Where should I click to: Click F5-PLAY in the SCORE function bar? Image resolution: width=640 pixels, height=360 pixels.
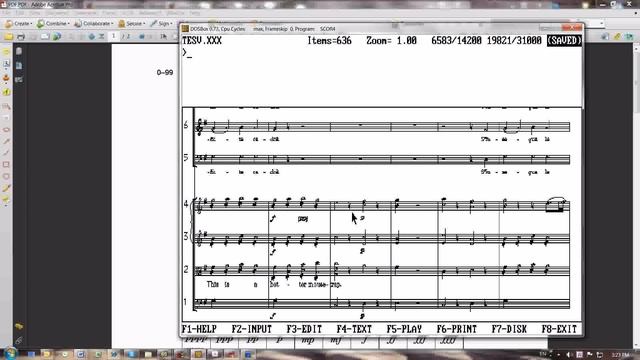click(x=404, y=329)
